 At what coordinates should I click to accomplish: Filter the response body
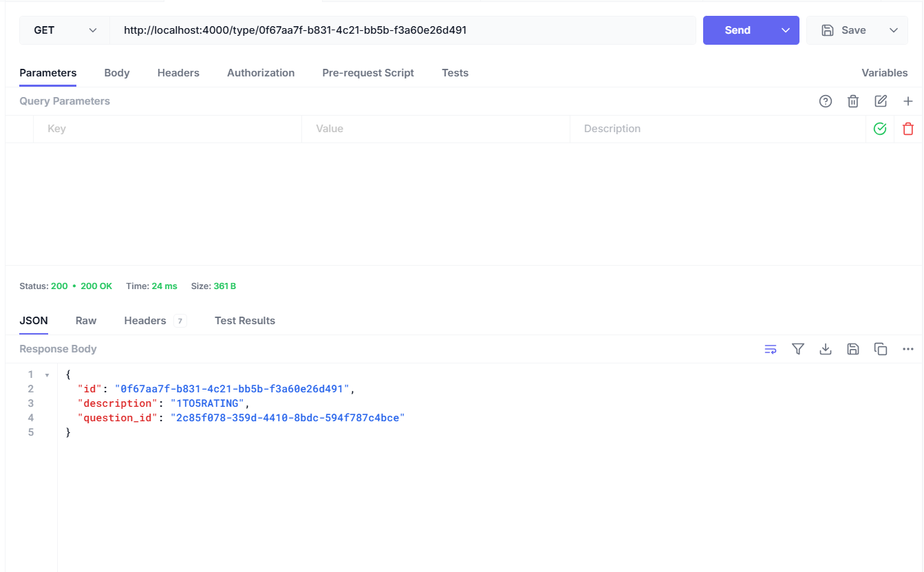tap(798, 349)
